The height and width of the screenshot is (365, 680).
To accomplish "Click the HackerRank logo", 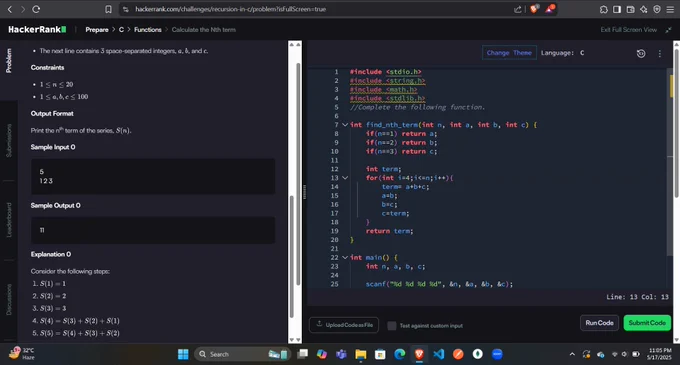I will coord(37,29).
